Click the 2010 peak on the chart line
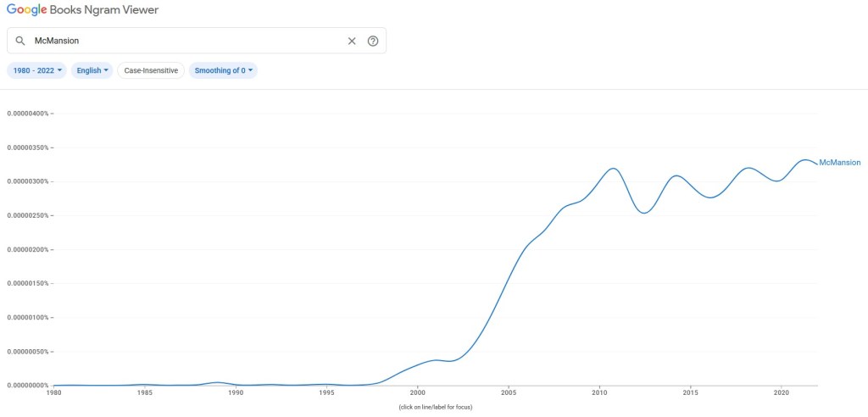This screenshot has width=868, height=417. click(x=613, y=169)
